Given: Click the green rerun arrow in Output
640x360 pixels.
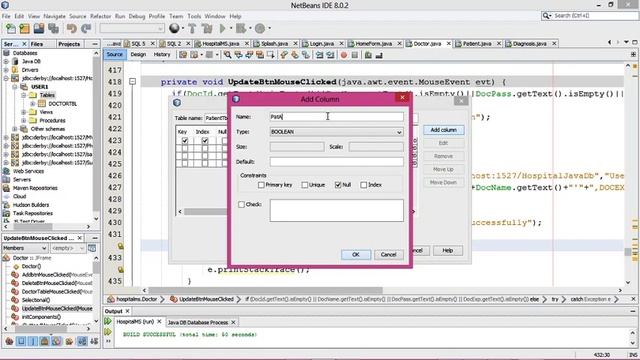Looking at the screenshot, I should pyautogui.click(x=108, y=322).
